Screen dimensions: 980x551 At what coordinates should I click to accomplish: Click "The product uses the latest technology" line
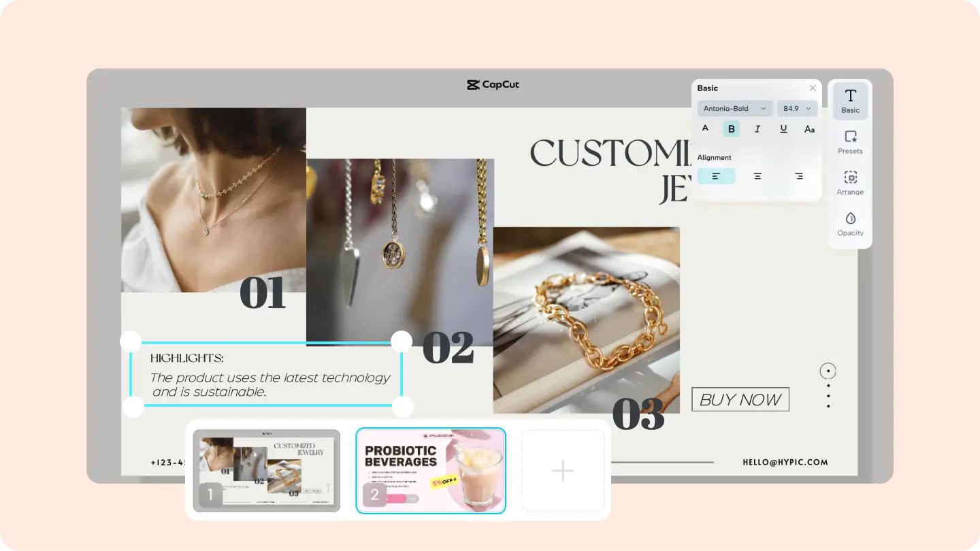(270, 378)
